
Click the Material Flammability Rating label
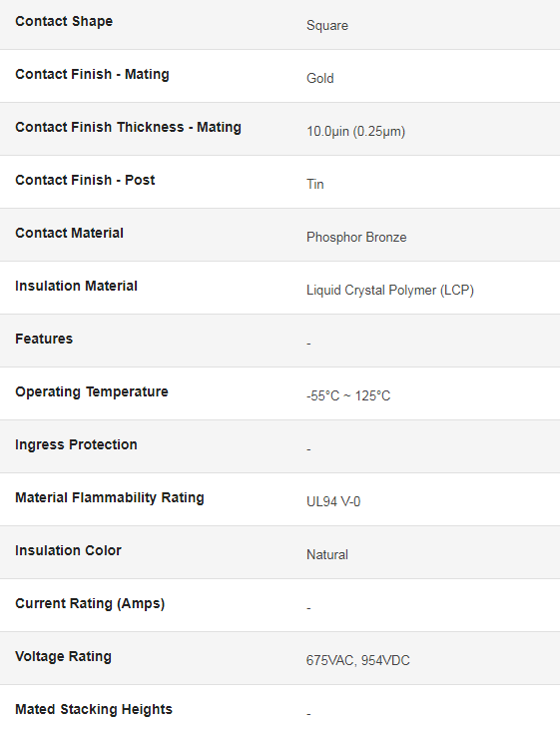[110, 497]
